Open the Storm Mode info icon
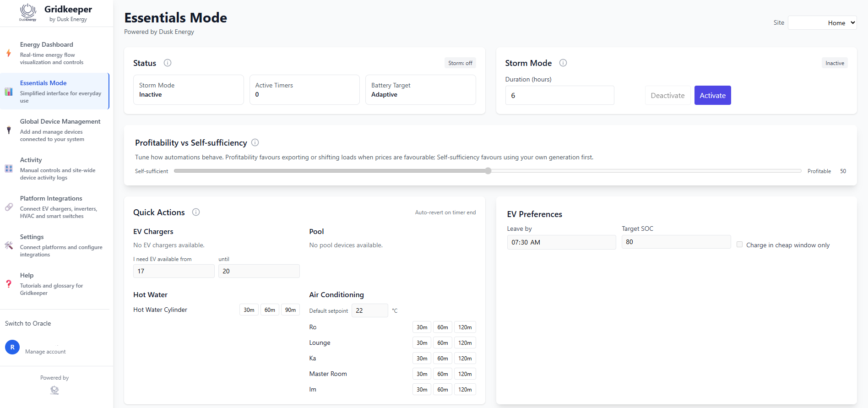 click(x=563, y=63)
